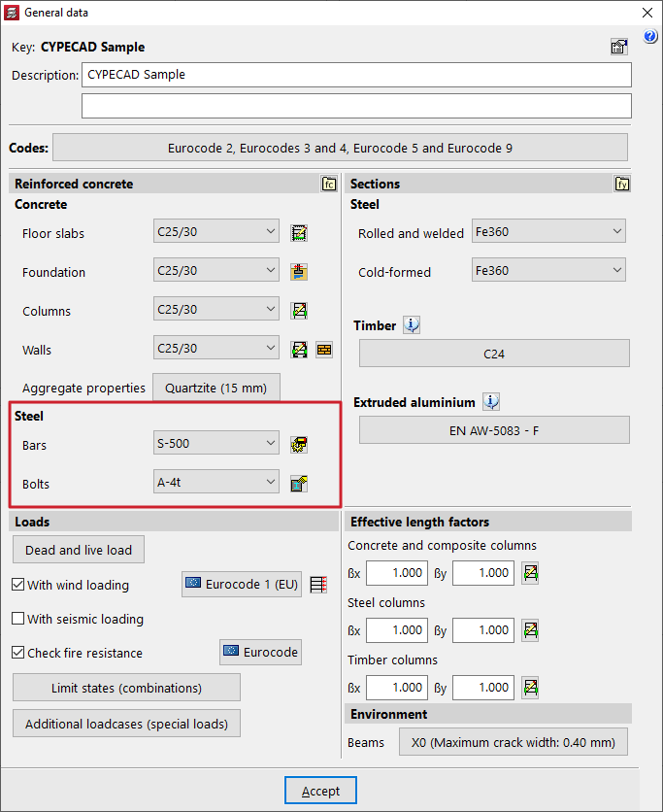Open Foundation concrete options icon
Image resolution: width=663 pixels, height=812 pixels.
point(299,272)
